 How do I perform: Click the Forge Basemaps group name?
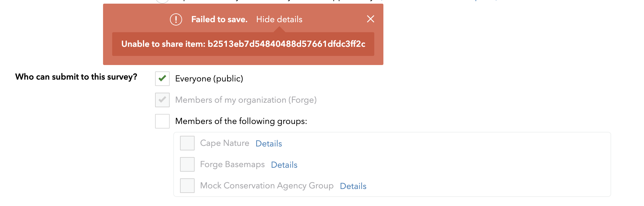[232, 164]
